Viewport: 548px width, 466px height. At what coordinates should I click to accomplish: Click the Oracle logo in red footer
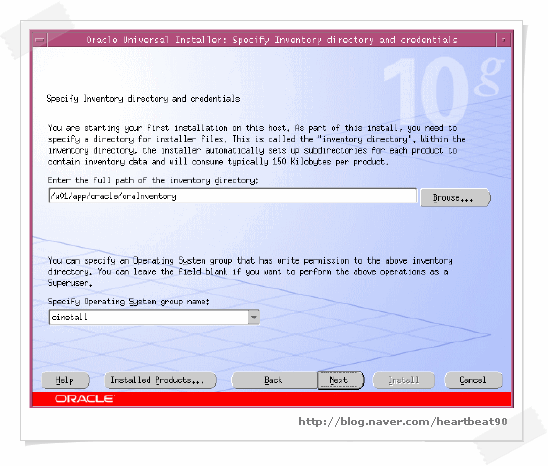[x=85, y=399]
